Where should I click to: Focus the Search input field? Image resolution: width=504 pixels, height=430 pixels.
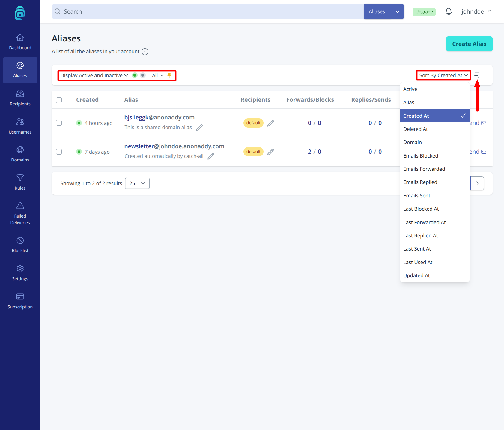click(x=208, y=11)
